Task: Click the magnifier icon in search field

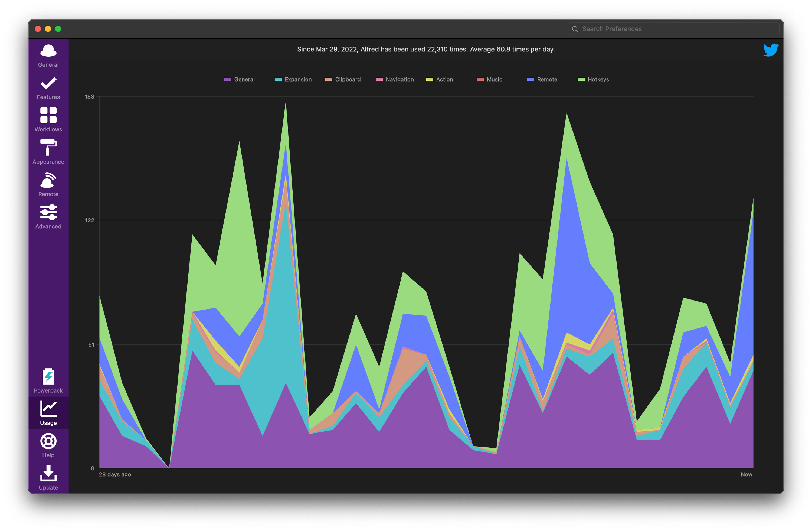Action: [x=575, y=29]
